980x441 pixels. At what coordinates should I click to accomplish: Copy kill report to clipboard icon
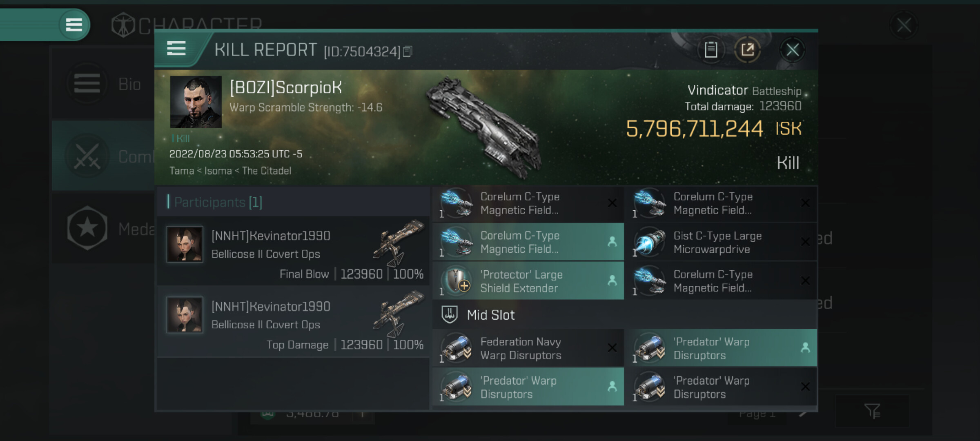[710, 50]
